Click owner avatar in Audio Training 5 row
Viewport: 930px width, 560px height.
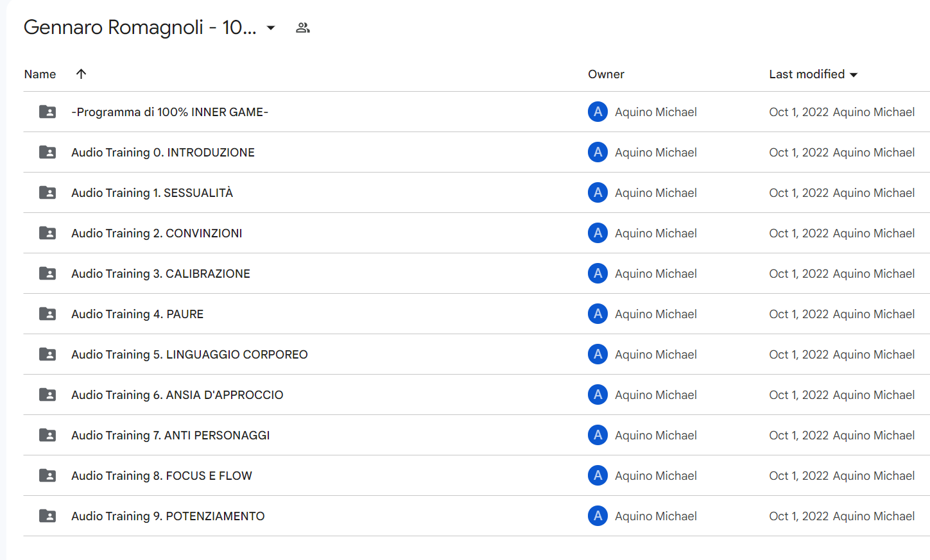[598, 354]
